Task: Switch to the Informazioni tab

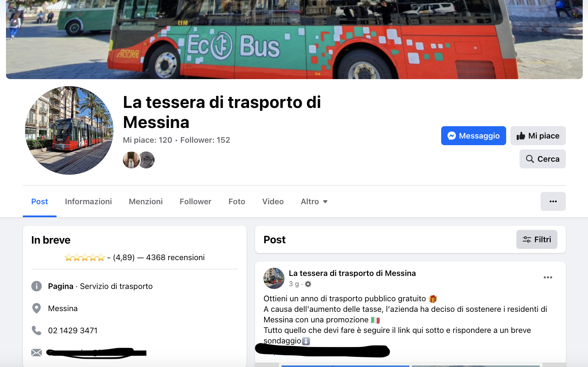Action: [89, 201]
